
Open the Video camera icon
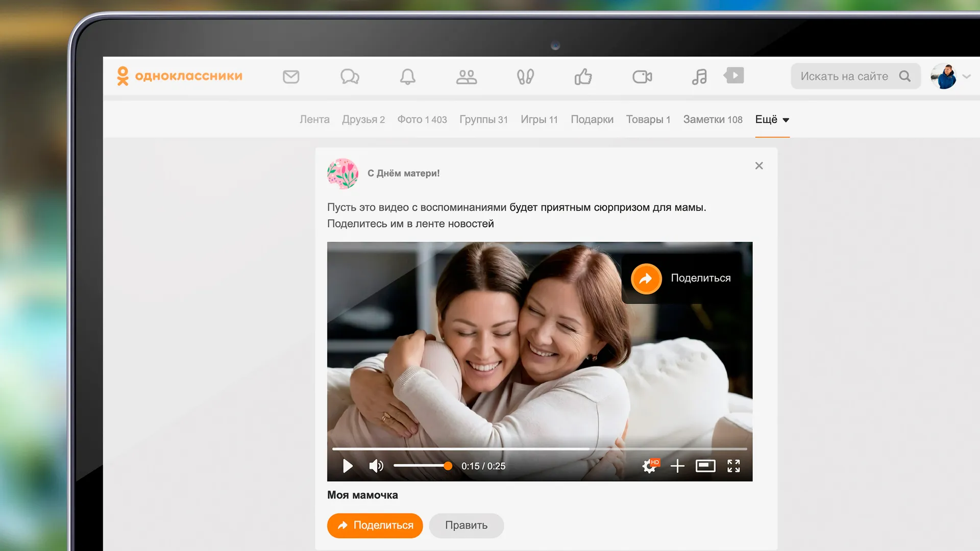[642, 77]
